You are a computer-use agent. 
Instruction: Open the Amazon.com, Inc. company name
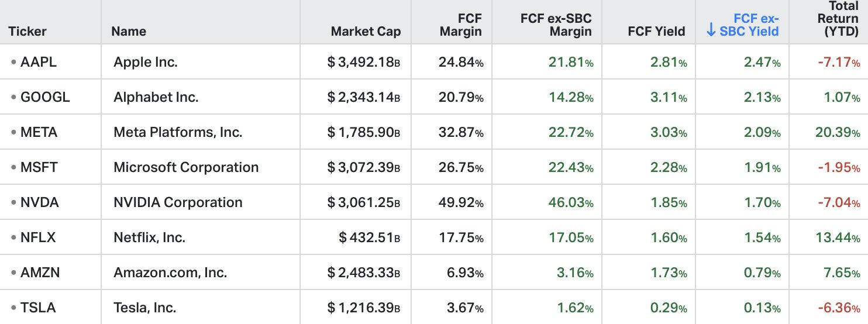pyautogui.click(x=170, y=273)
